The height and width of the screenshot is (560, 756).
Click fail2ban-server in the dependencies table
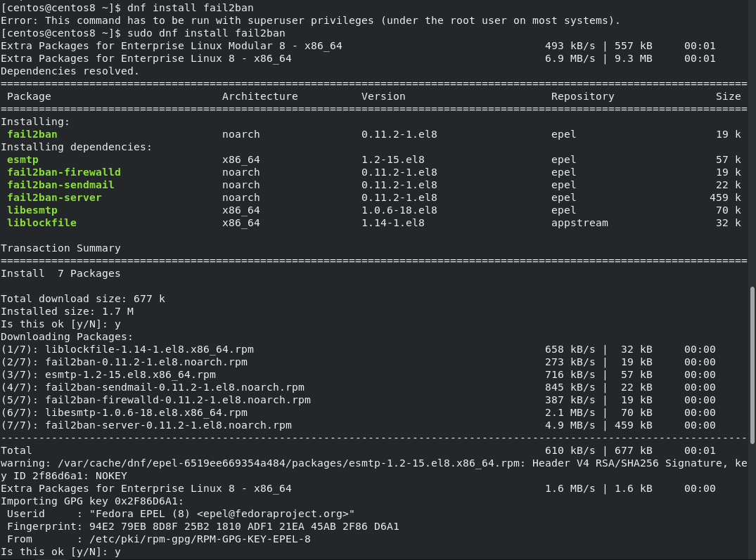click(55, 197)
